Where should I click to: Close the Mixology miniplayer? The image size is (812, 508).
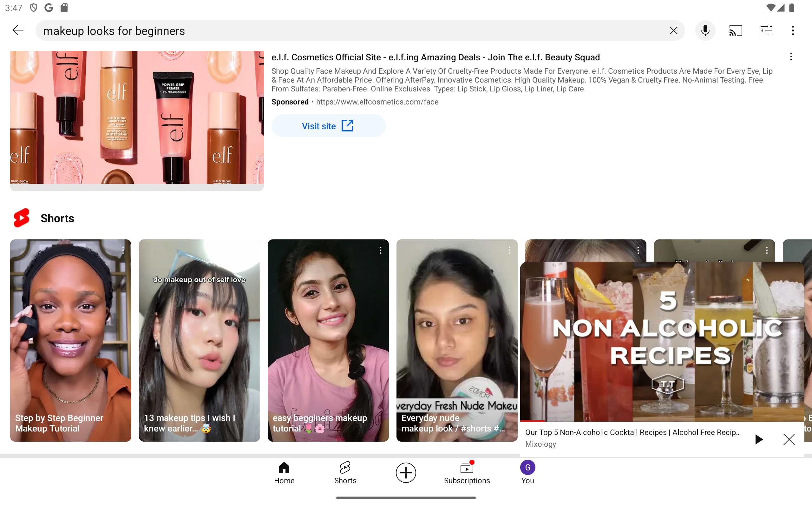coord(789,439)
